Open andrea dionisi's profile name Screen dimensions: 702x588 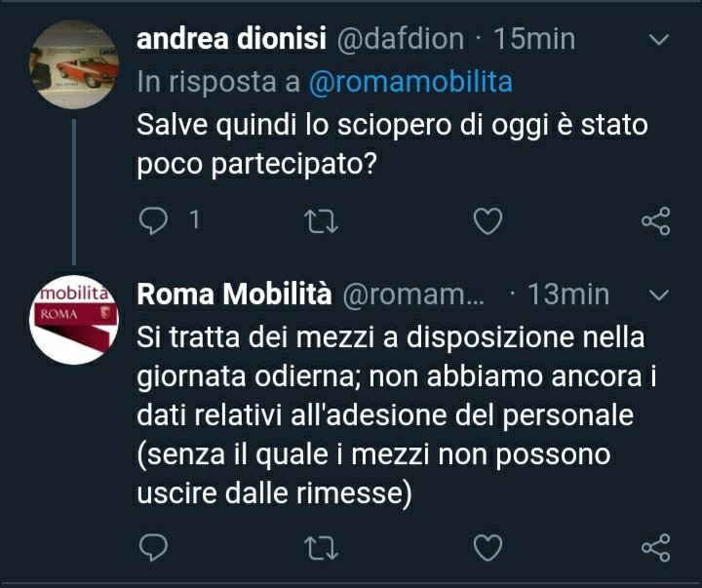pyautogui.click(x=232, y=40)
